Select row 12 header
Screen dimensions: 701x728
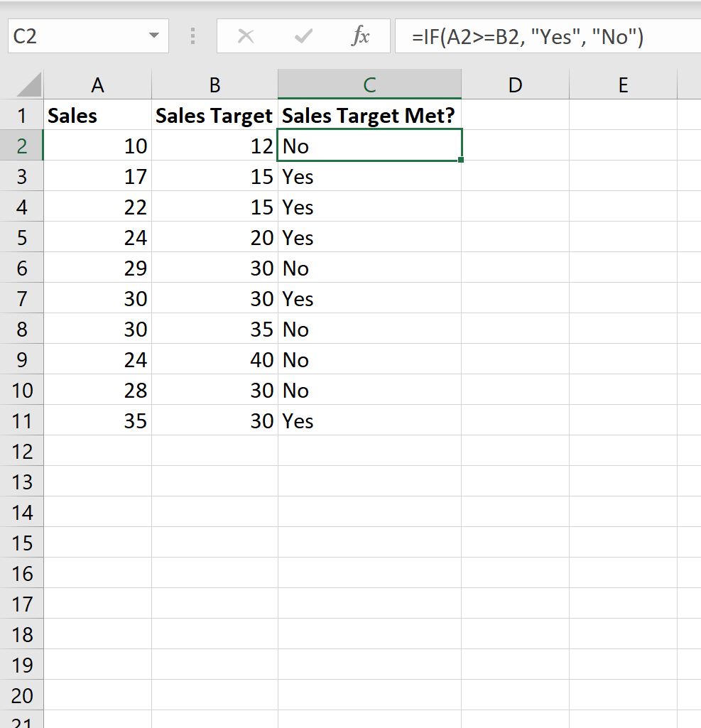(22, 451)
